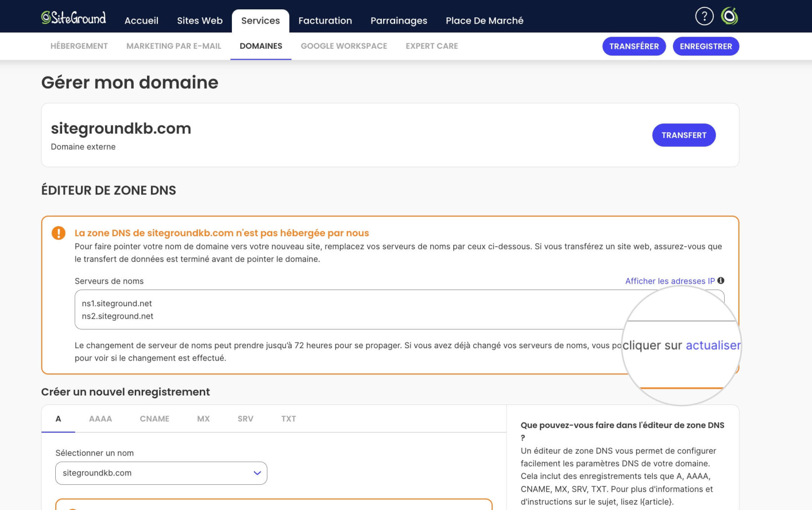Click Créer un nouvel enregistrement heading
812x510 pixels.
[125, 392]
